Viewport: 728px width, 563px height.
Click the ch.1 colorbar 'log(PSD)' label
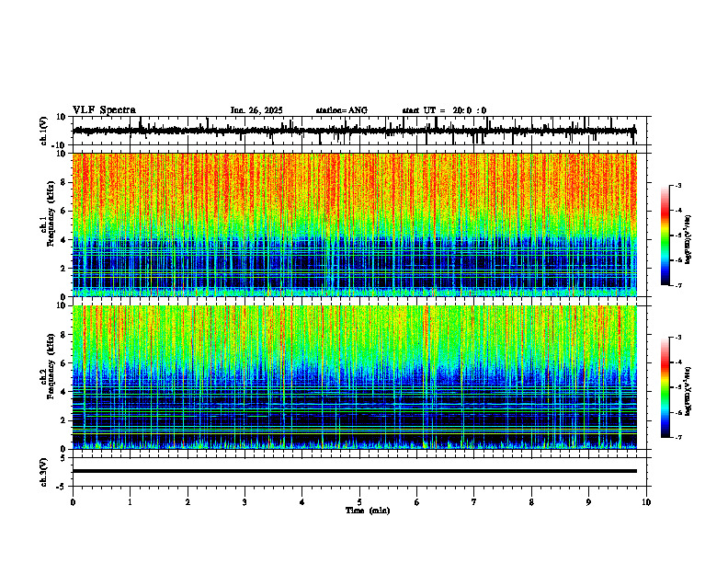click(688, 240)
